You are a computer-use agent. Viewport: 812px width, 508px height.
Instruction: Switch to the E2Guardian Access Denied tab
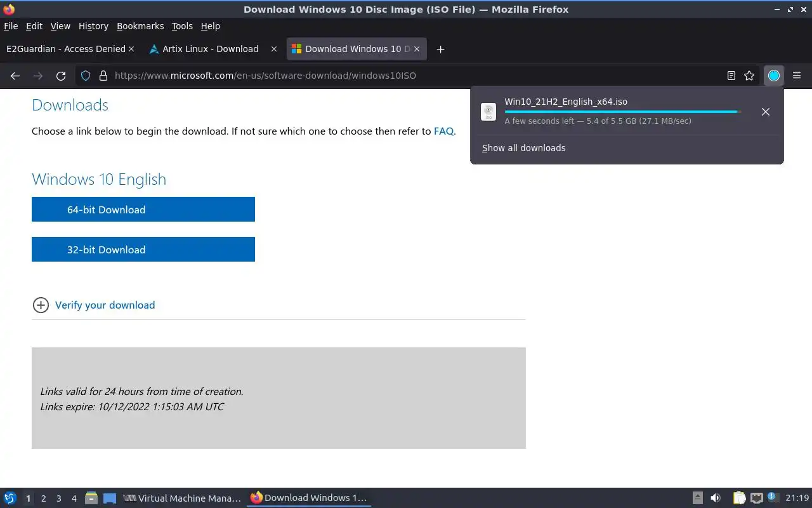tap(66, 49)
